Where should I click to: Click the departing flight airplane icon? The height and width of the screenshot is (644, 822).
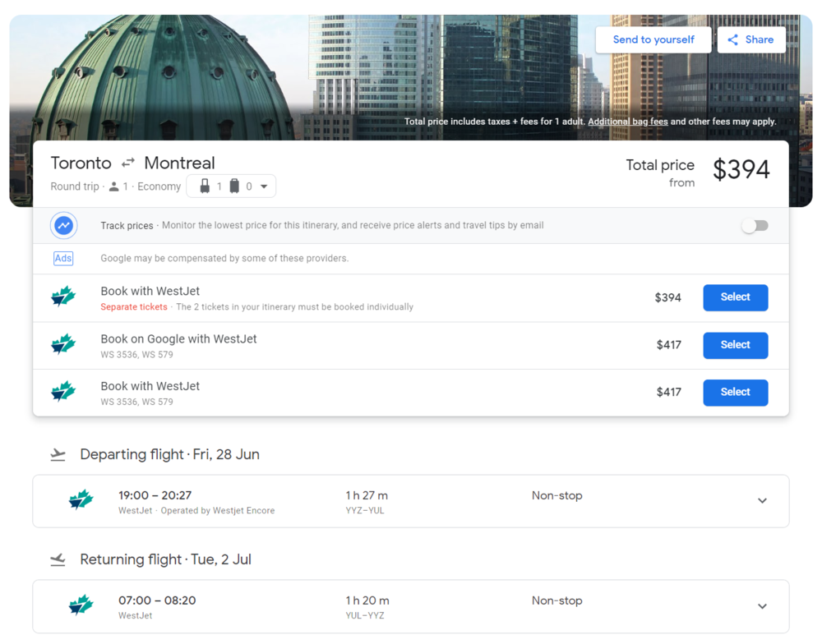point(58,454)
